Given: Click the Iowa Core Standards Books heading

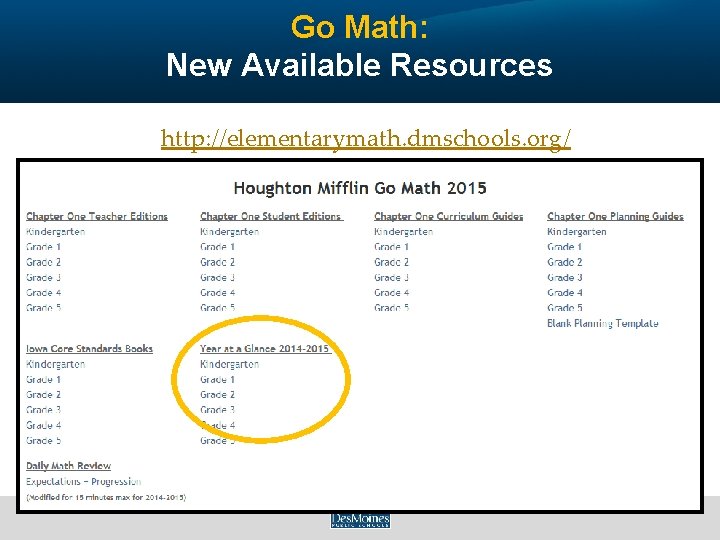Looking at the screenshot, I should 90,349.
